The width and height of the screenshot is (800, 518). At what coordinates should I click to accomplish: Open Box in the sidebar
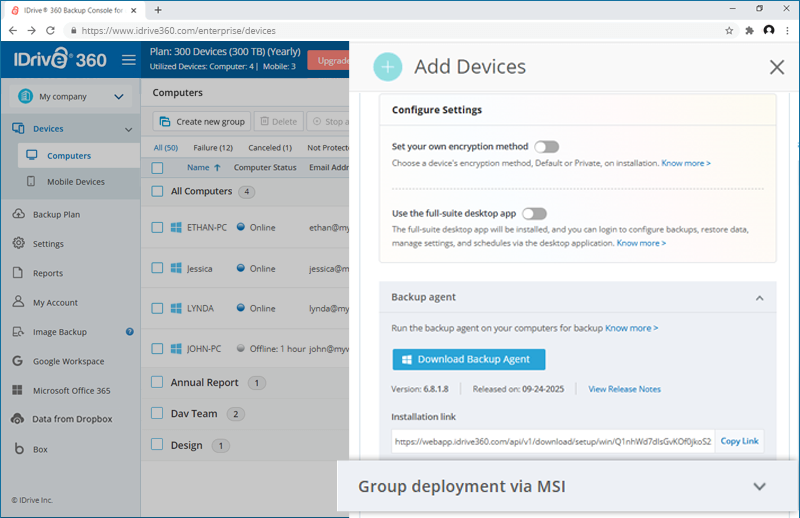click(x=40, y=449)
